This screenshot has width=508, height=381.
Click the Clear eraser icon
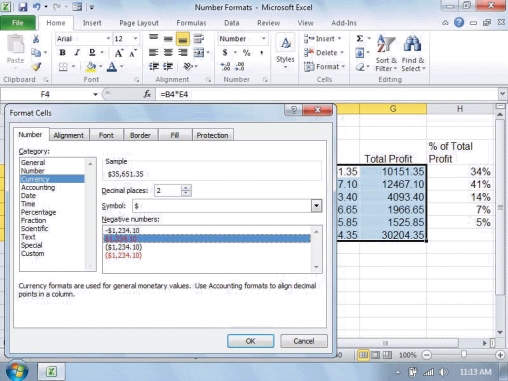click(360, 67)
